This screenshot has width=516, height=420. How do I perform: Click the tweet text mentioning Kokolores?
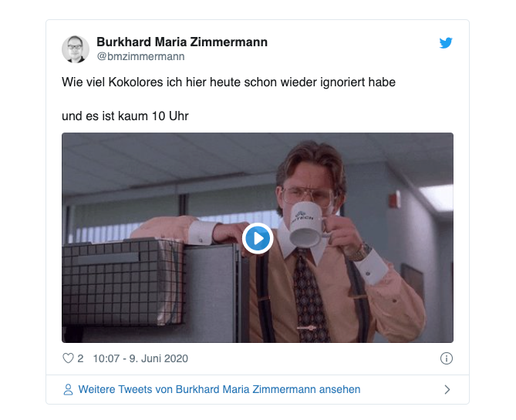228,82
